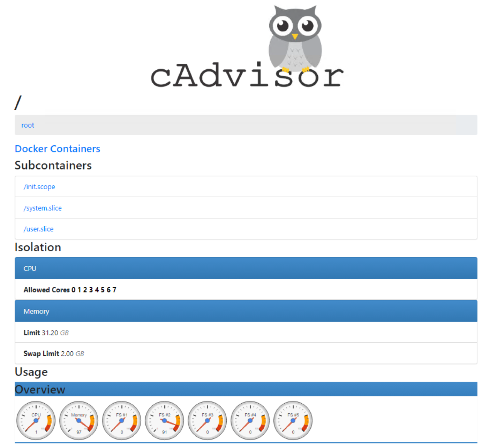Select the Limit 31.20 GB text
This screenshot has height=448, width=492.
[x=46, y=333]
